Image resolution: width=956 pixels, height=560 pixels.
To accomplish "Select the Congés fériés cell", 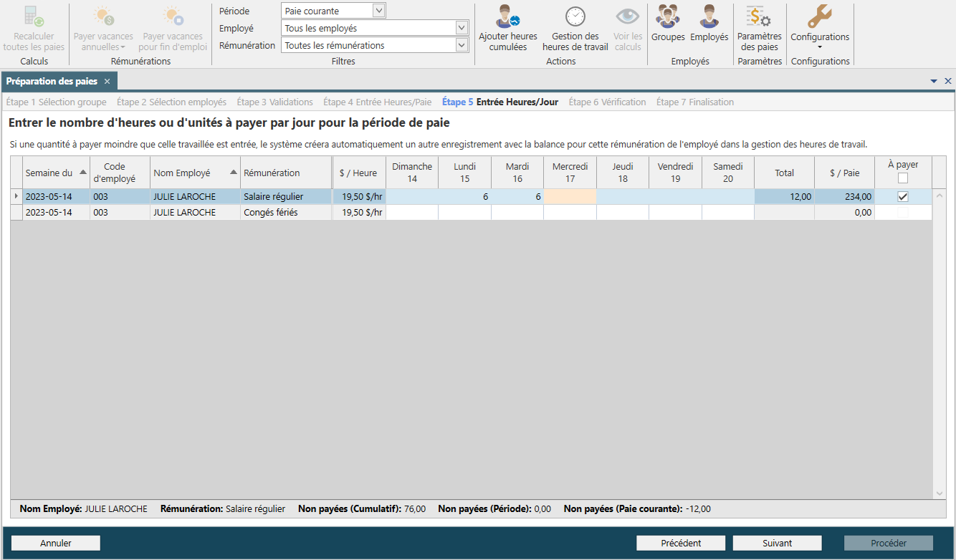I will [x=286, y=213].
